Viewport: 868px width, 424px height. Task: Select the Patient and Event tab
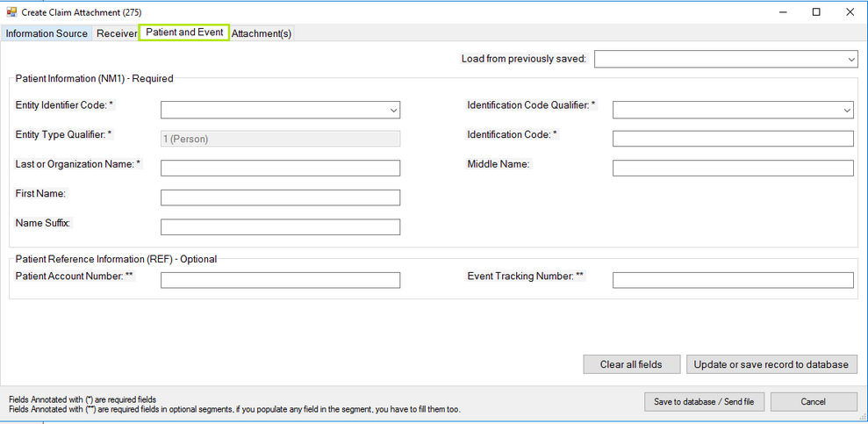click(184, 32)
